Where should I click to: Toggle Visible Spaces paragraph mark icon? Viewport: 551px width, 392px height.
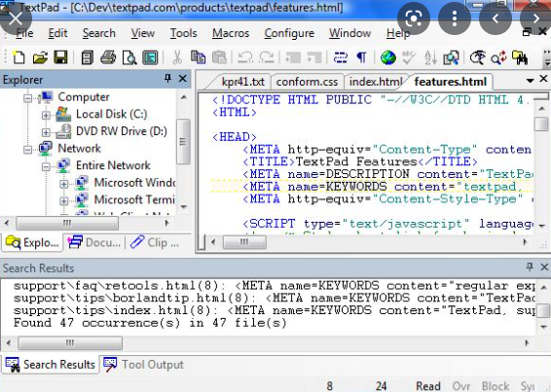click(361, 57)
